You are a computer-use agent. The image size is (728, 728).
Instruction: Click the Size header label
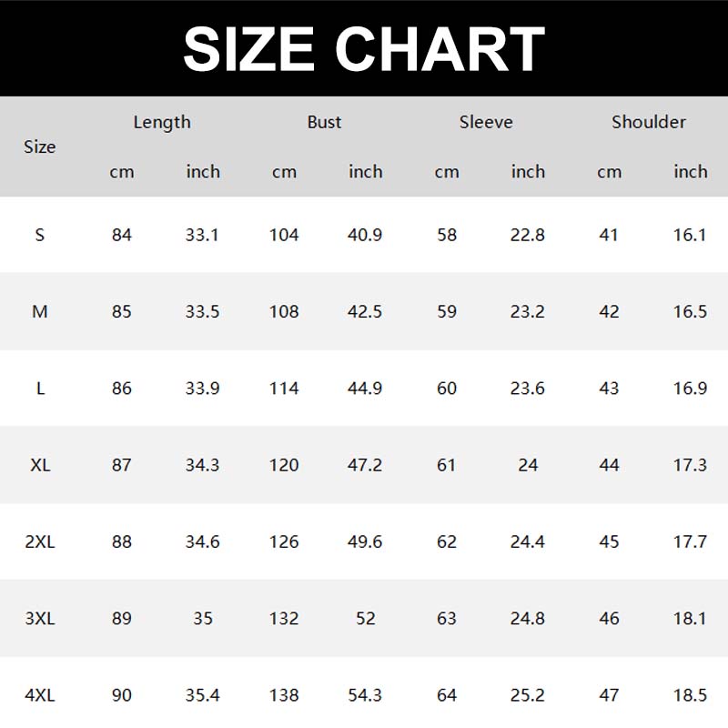(x=40, y=147)
